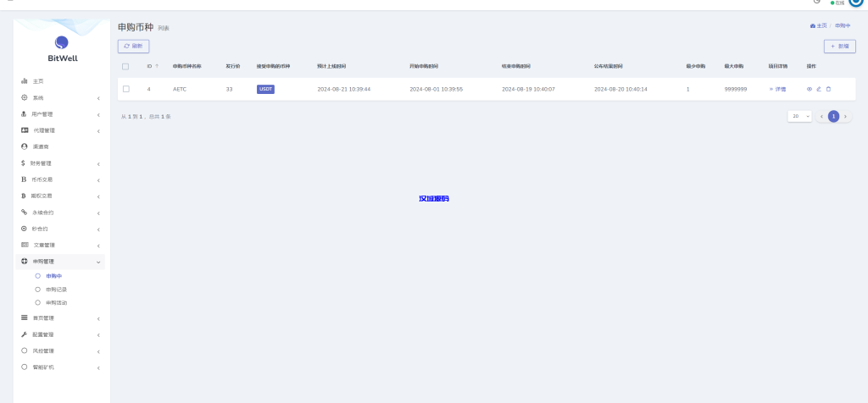Viewport: 868px width, 403px height.
Task: Open the page size dropdown showing 20
Action: (799, 116)
